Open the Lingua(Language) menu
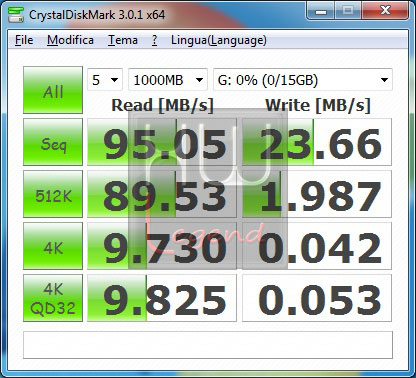 point(219,40)
